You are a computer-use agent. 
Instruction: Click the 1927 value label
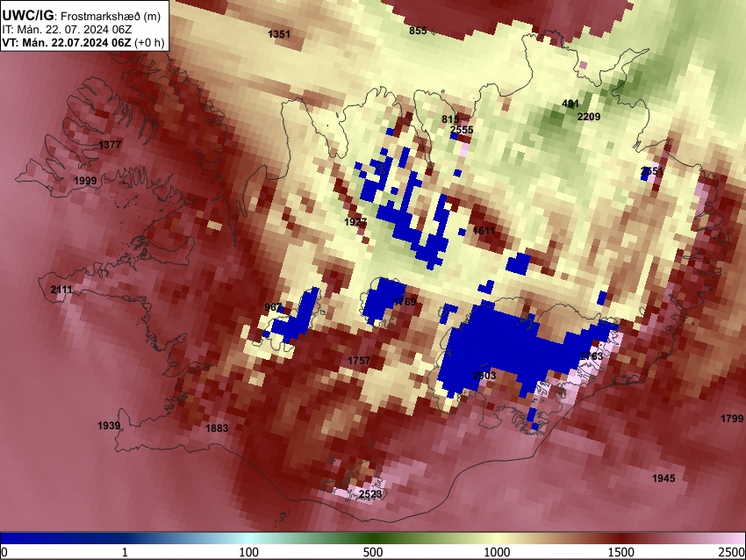point(355,222)
